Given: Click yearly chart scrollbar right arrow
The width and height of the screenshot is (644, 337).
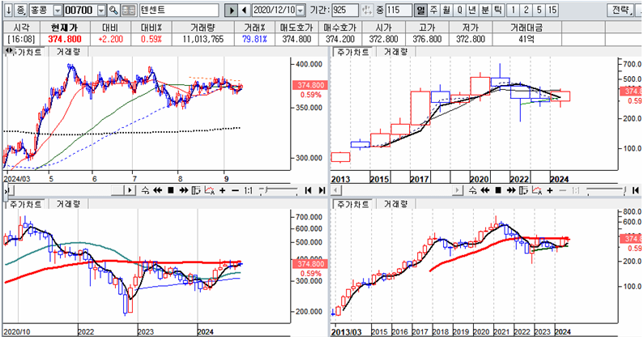Looking at the screenshot, I should tap(457, 190).
